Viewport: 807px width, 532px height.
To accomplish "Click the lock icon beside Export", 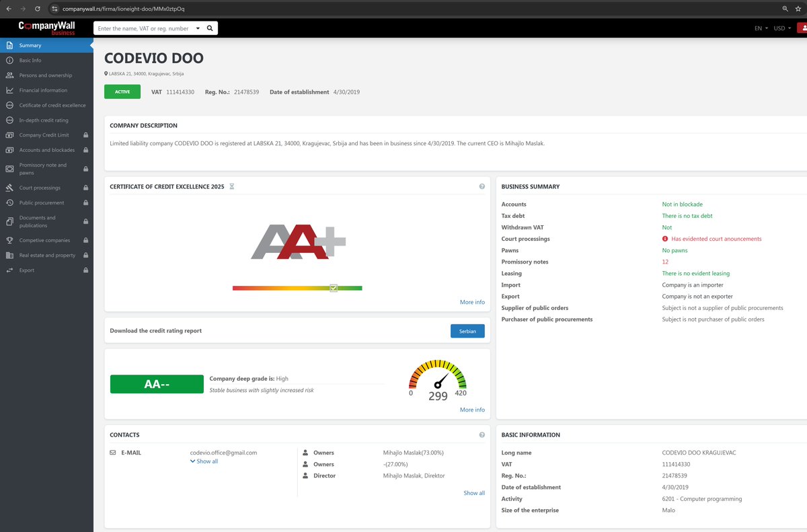I will click(85, 270).
